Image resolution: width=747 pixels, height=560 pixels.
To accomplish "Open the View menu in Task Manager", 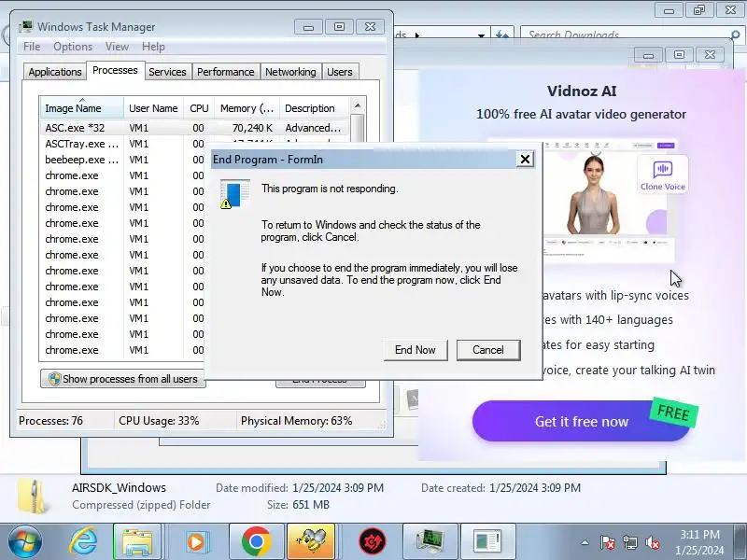I will pos(117,47).
